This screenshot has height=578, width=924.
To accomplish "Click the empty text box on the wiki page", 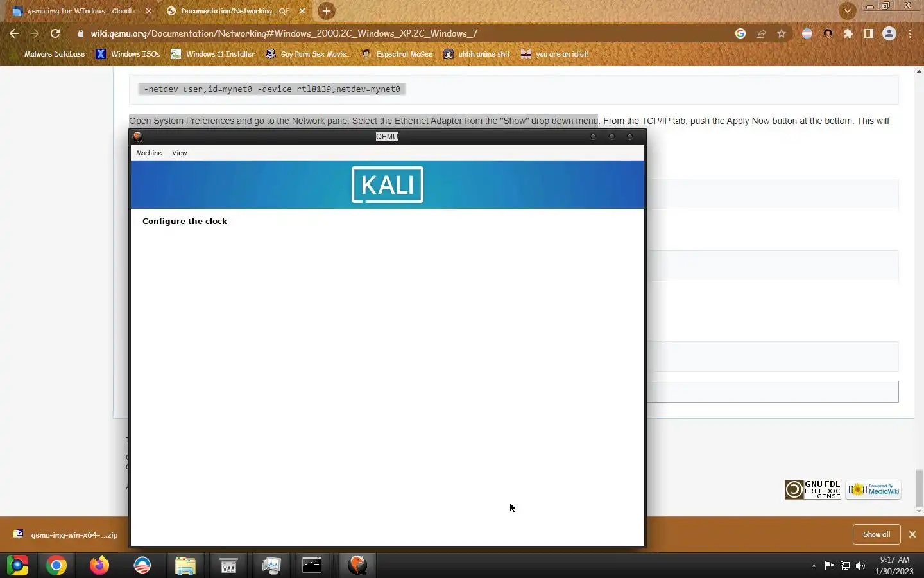I will click(x=773, y=392).
